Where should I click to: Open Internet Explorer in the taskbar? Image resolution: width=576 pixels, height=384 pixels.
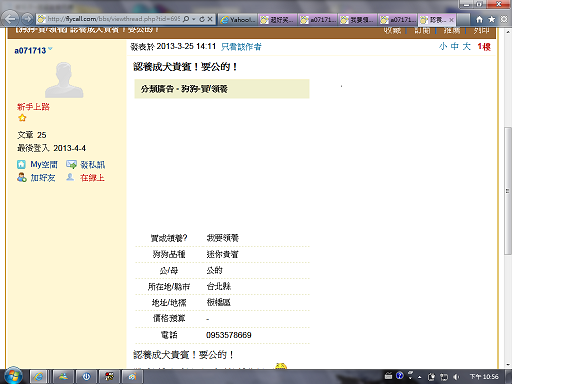coord(38,377)
